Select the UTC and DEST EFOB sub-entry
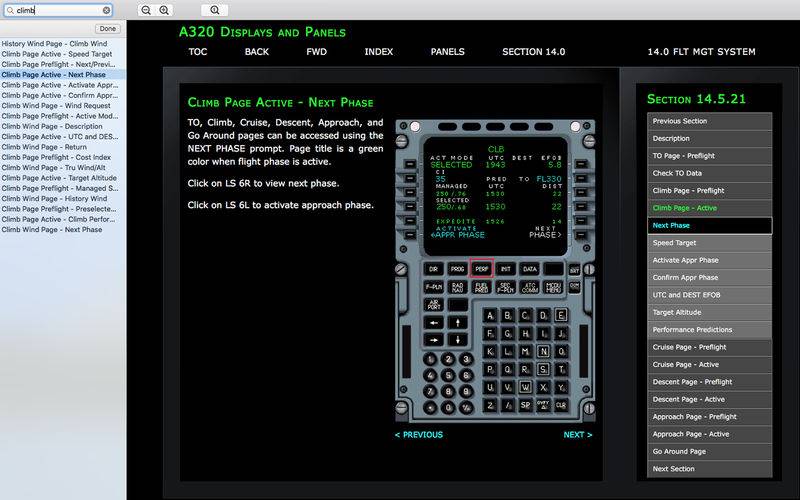This screenshot has height=500, width=800. (x=709, y=295)
